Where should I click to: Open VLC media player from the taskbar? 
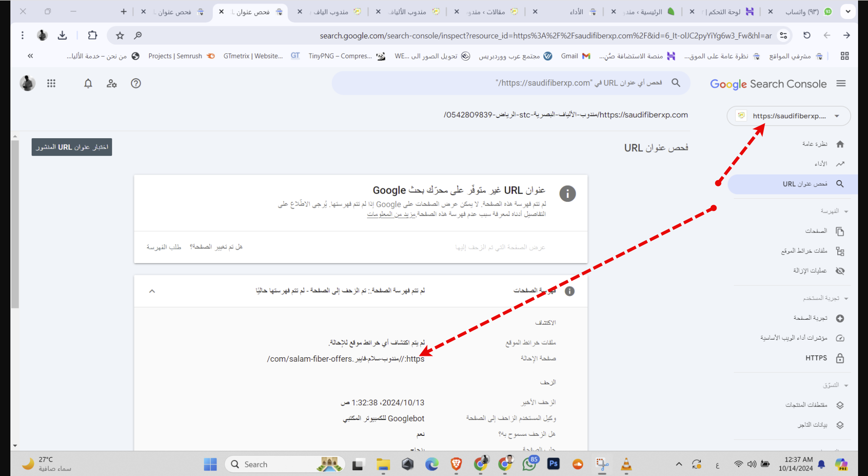tap(626, 464)
